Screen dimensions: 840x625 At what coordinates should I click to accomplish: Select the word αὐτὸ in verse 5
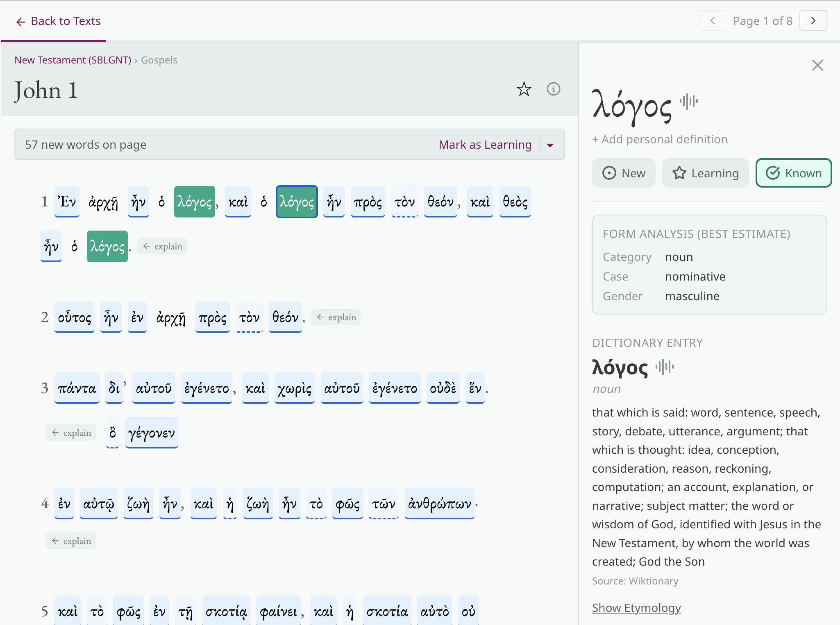[x=435, y=611]
